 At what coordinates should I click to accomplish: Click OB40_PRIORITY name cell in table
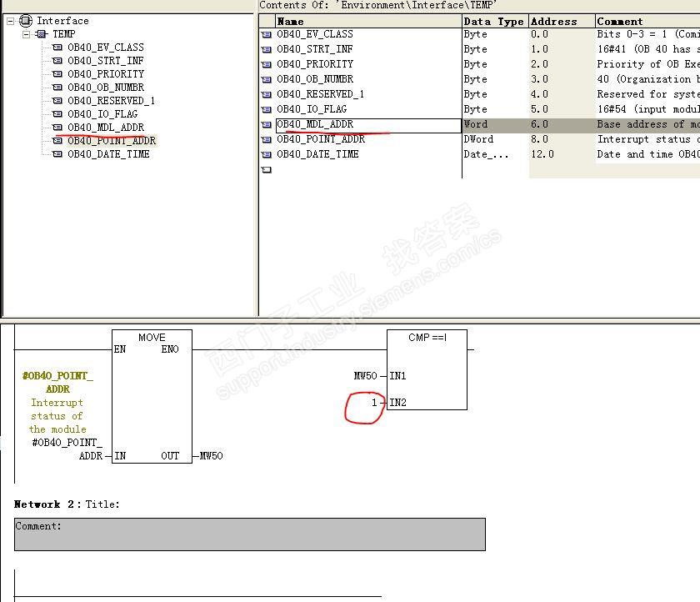point(368,64)
